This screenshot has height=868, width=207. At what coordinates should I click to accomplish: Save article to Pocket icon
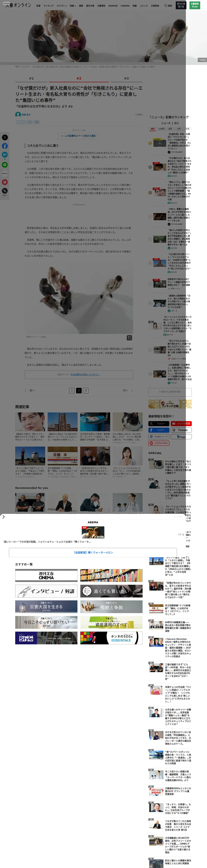click(x=5, y=182)
